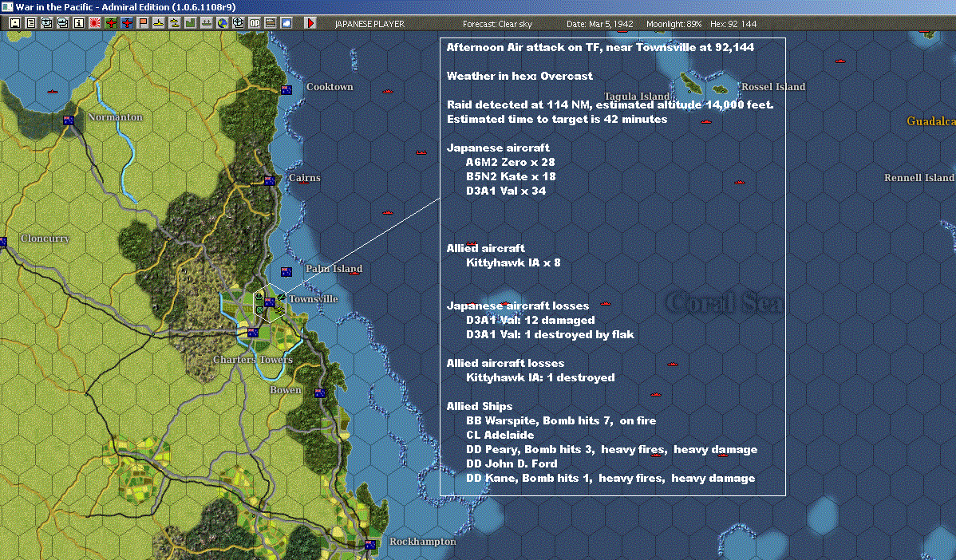Click the OP toolbar icon
Screen dimensions: 956x560
255,23
